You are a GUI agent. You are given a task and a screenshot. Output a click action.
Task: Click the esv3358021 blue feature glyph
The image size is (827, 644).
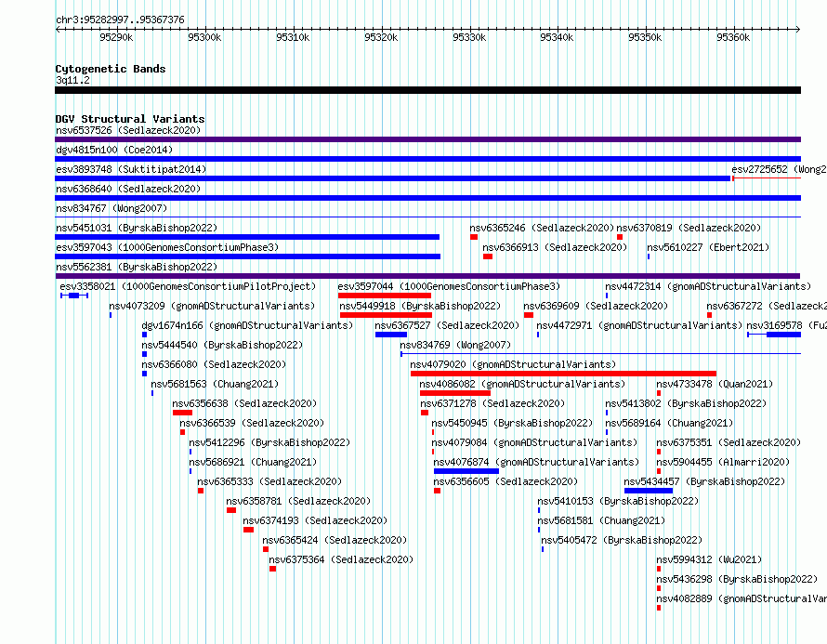(74, 296)
